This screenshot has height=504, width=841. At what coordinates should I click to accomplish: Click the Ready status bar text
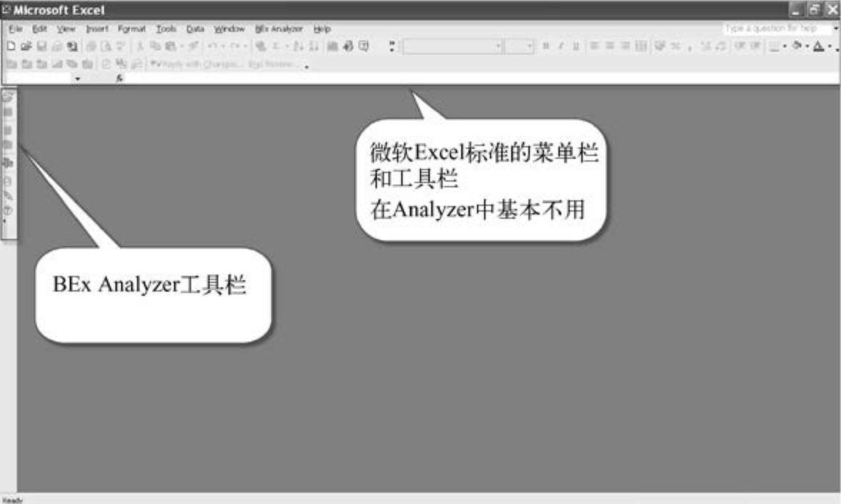point(12,500)
